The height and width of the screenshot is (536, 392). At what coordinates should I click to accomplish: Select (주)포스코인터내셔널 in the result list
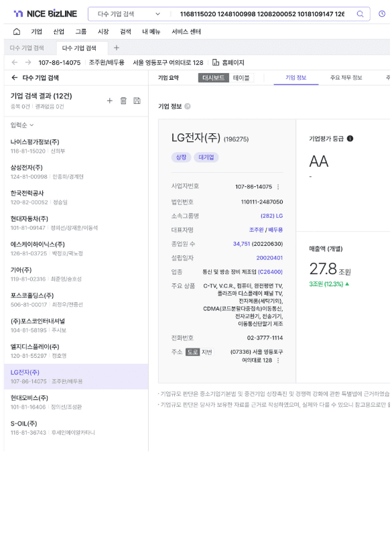(x=76, y=326)
